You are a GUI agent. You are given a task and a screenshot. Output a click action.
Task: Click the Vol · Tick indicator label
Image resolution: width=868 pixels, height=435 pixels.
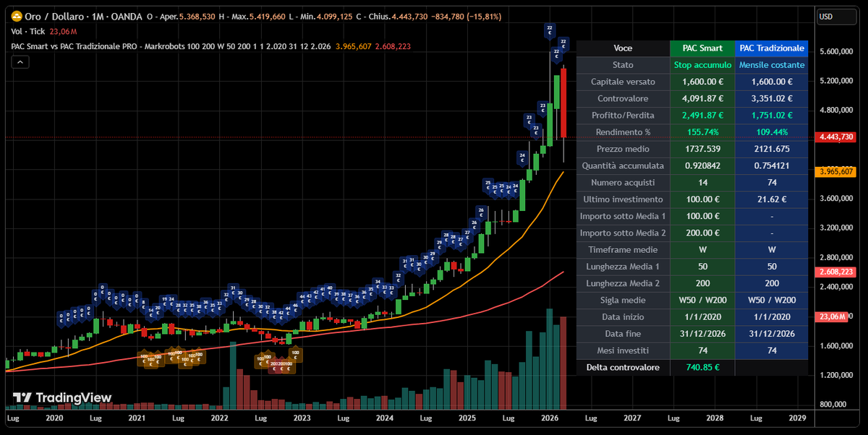(x=29, y=31)
